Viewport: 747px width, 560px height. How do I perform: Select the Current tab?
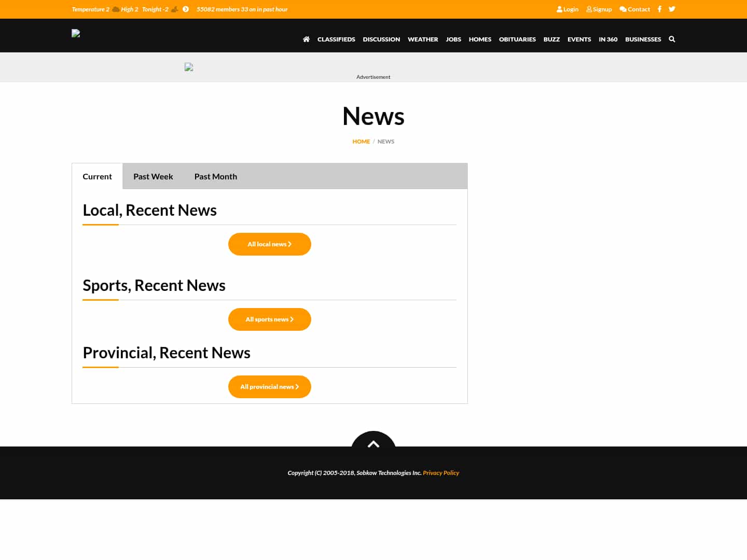click(97, 176)
